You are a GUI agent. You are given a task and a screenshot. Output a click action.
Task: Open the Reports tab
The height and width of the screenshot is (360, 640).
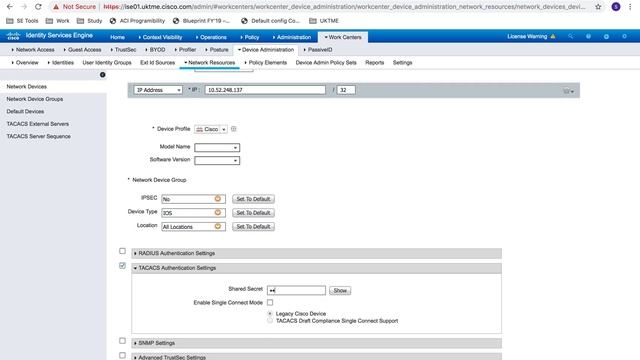click(x=374, y=62)
